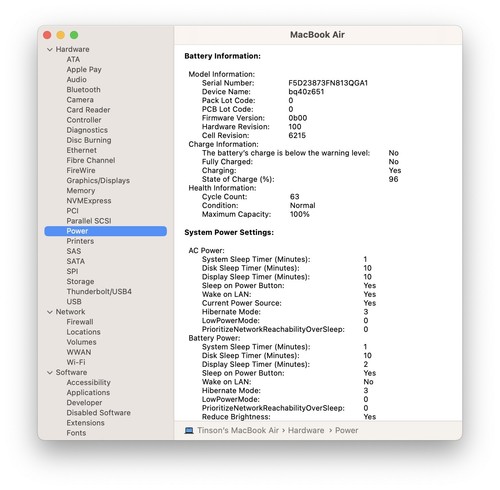The width and height of the screenshot is (500, 490).
Task: Click device name bq40z651
Action: click(x=306, y=92)
